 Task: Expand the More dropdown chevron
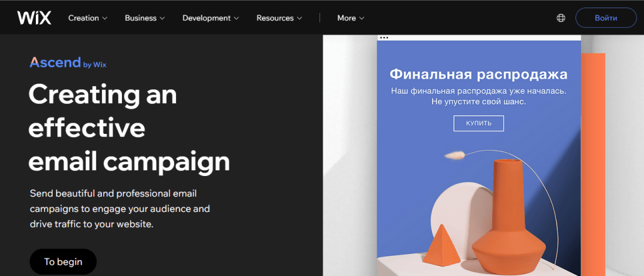coord(362,18)
